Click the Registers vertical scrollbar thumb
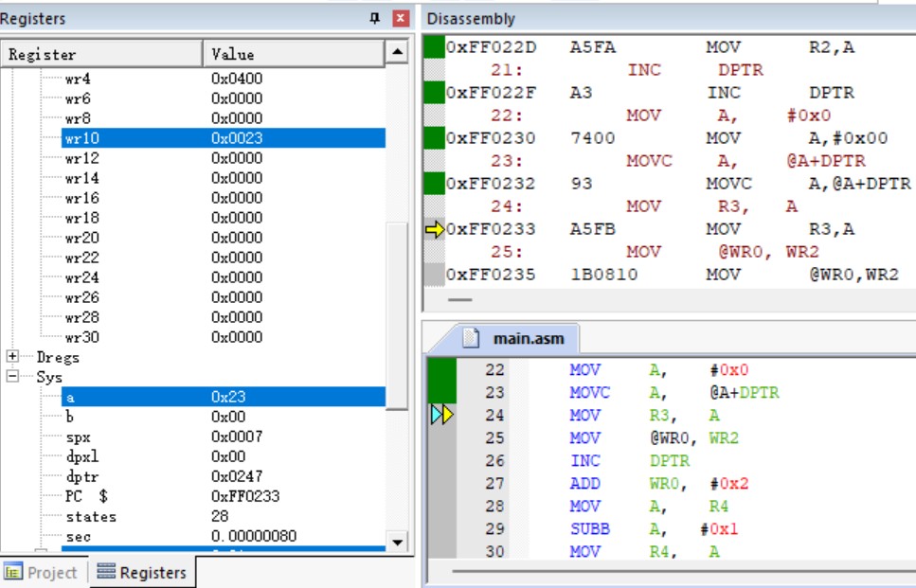This screenshot has height=588, width=916. pyautogui.click(x=397, y=315)
